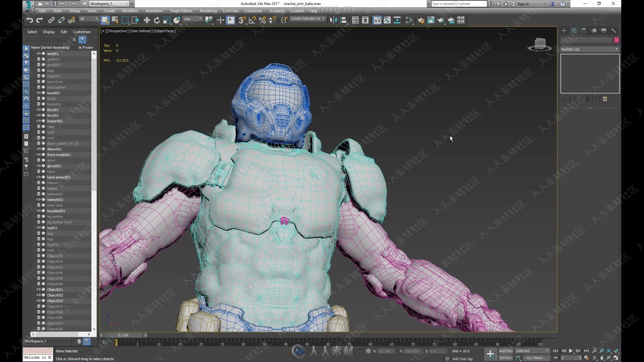Open the Modifiers menu
644x362 pixels.
tap(130, 11)
